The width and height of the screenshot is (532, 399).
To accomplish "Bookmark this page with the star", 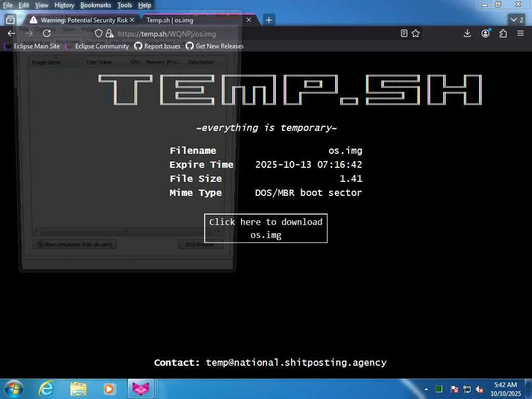I will click(x=416, y=33).
